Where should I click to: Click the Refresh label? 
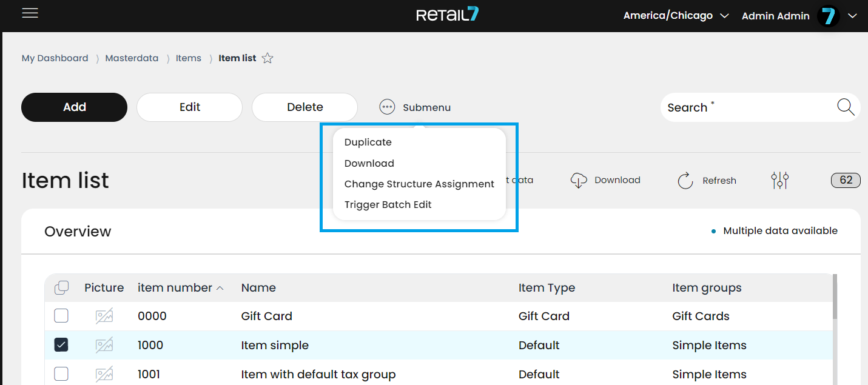point(719,181)
